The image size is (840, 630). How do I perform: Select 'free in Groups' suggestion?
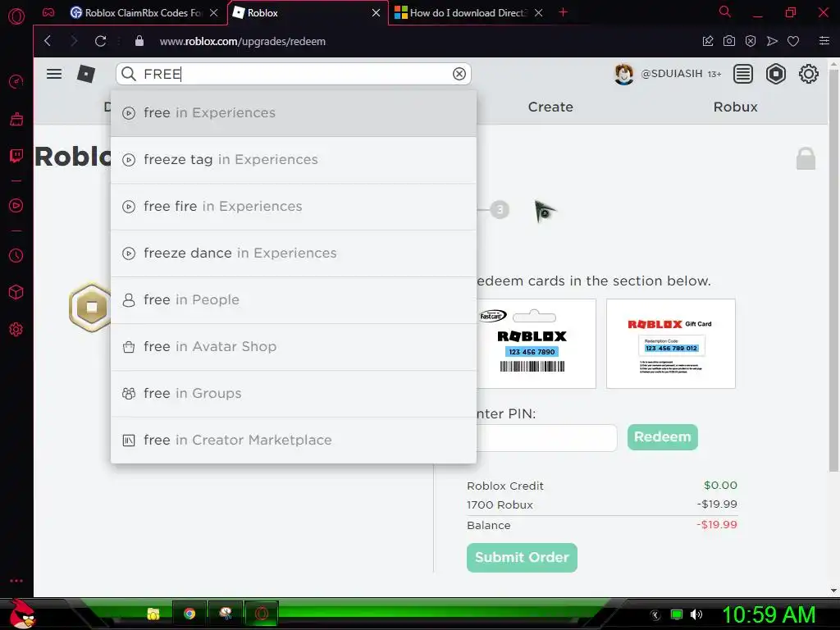point(294,393)
